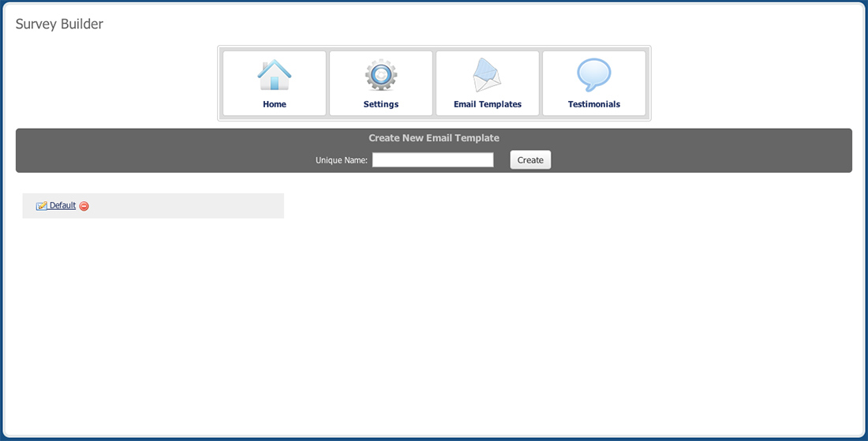Viewport: 868px width, 441px height.
Task: Go to Testimonials via text label
Action: pos(593,104)
